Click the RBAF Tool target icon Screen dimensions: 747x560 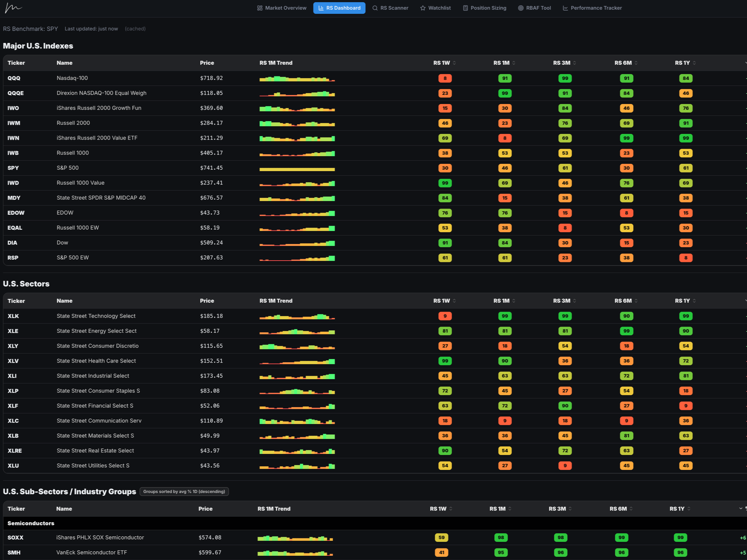click(521, 8)
